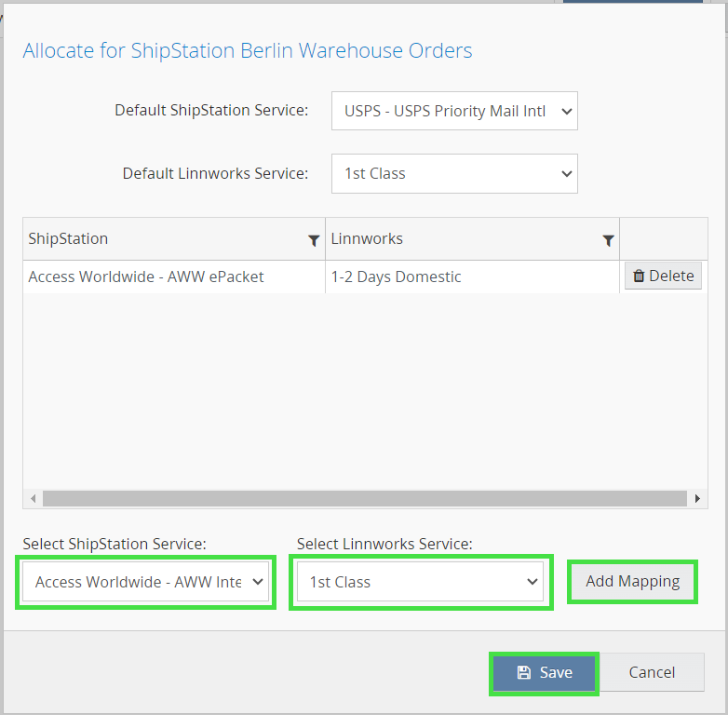Click the horizontal scrollbar thumb in the grid
Viewport: 728px width, 715px height.
[365, 499]
